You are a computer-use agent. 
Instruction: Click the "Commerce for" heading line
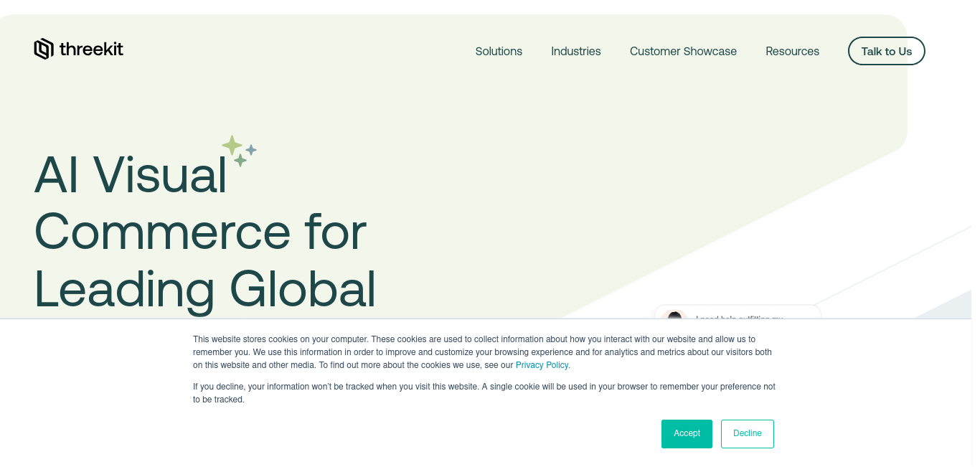200,231
